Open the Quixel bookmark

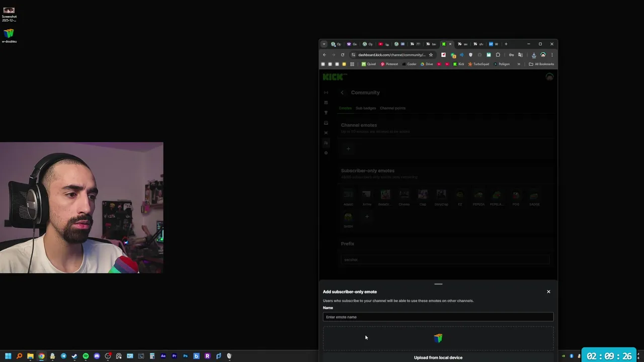[x=369, y=64]
